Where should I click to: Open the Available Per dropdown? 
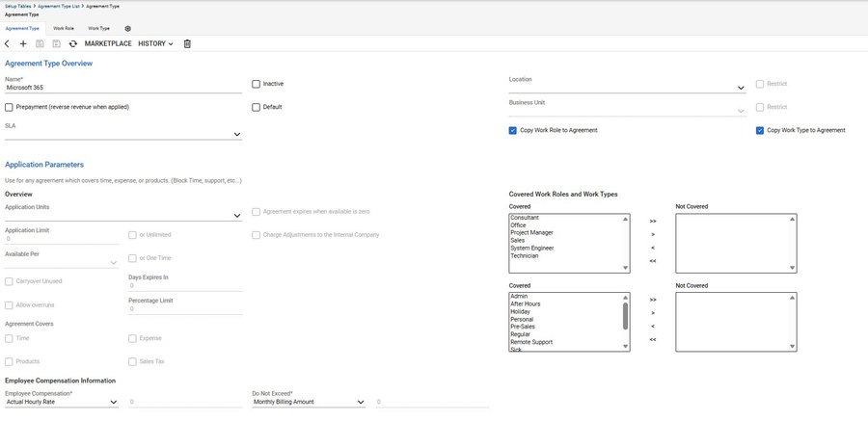114,263
